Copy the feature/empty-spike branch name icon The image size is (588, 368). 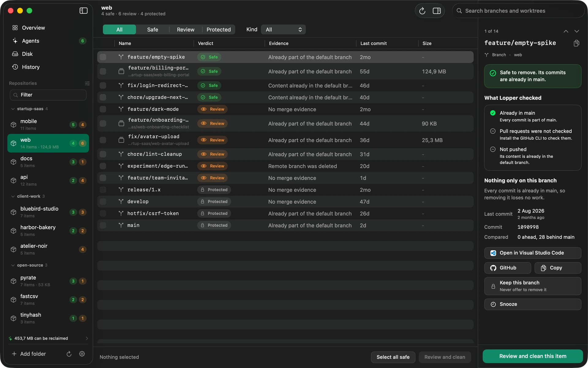(x=576, y=43)
